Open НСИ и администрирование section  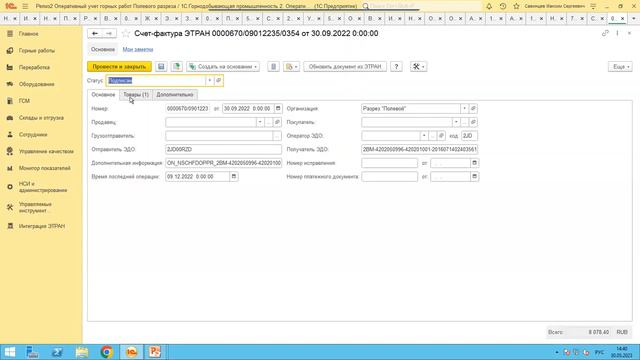click(x=42, y=187)
